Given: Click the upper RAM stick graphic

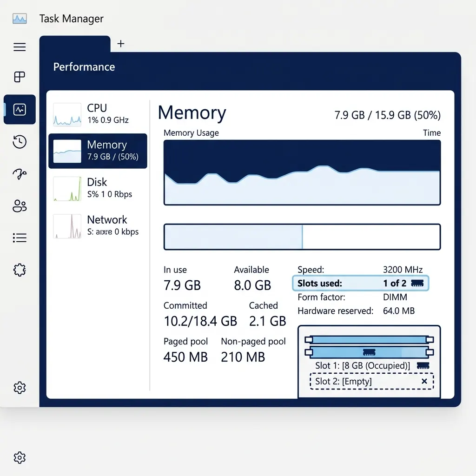Looking at the screenshot, I should (x=369, y=339).
